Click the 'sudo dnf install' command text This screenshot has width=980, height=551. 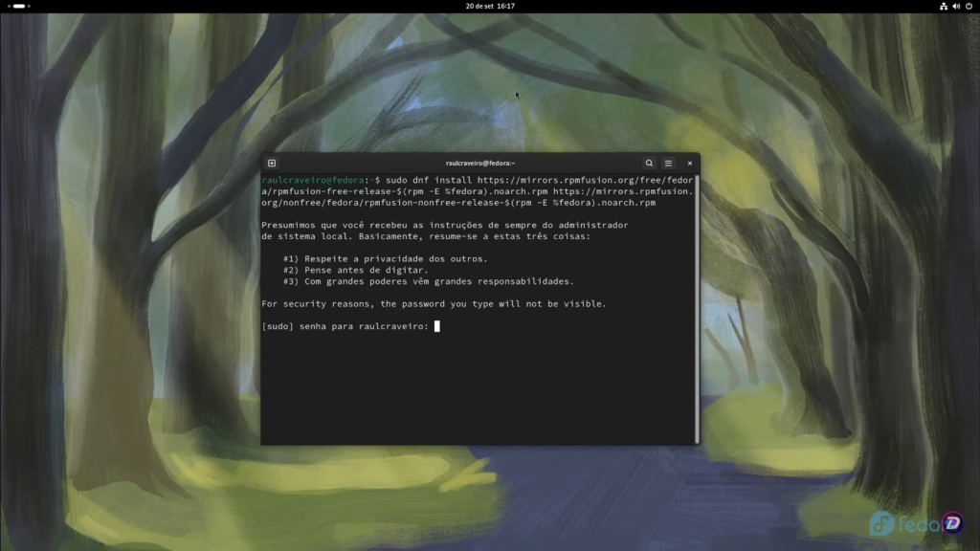click(428, 180)
